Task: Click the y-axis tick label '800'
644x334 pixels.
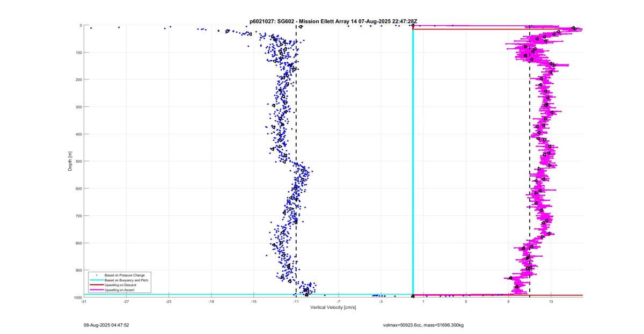Action: coord(78,243)
